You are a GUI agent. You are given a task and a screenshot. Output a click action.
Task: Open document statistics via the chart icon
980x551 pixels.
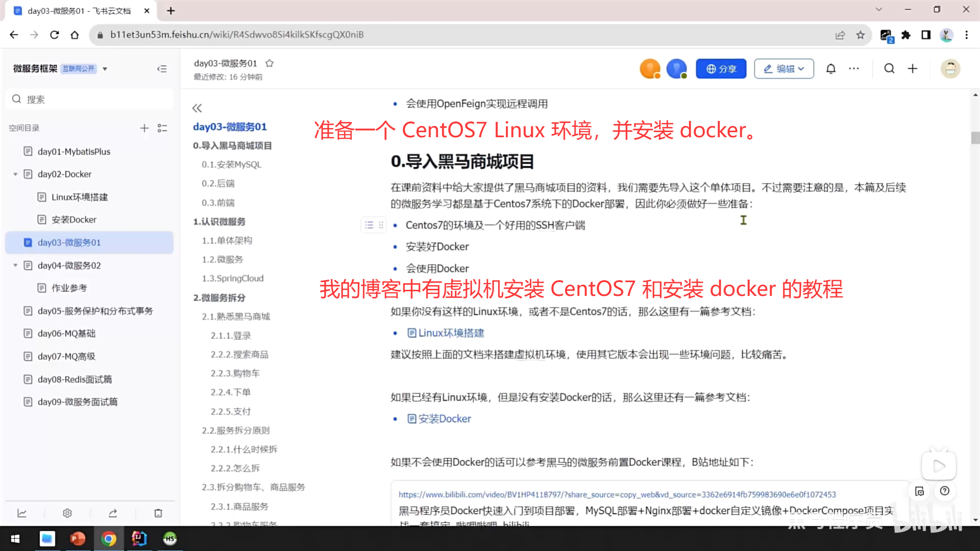21,513
